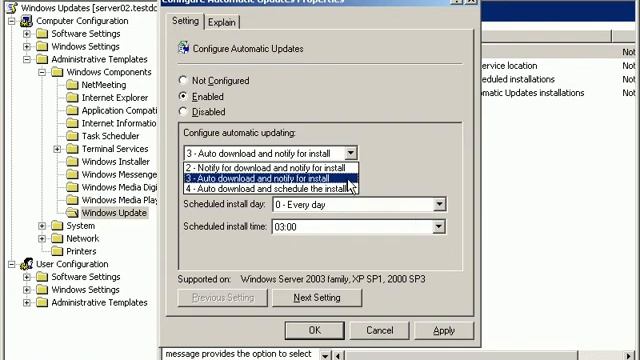The width and height of the screenshot is (640, 360).
Task: Click the Task Scheduler folder icon
Action: coord(72,136)
